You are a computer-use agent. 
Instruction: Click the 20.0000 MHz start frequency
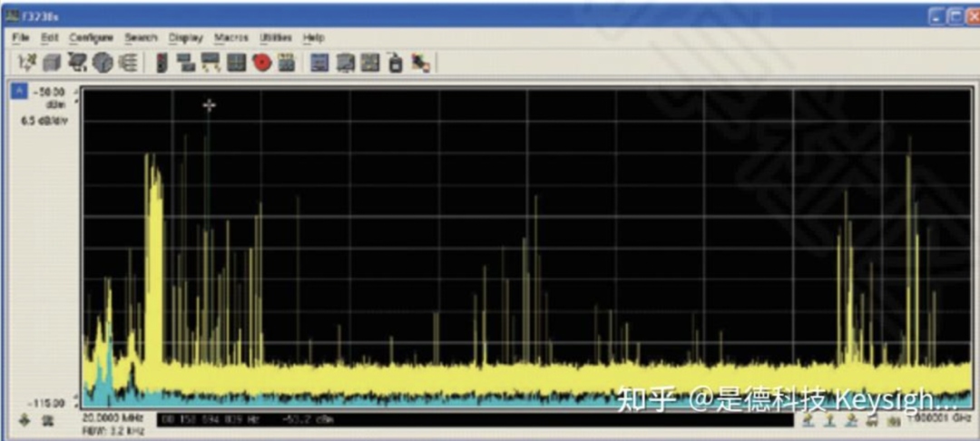click(113, 417)
